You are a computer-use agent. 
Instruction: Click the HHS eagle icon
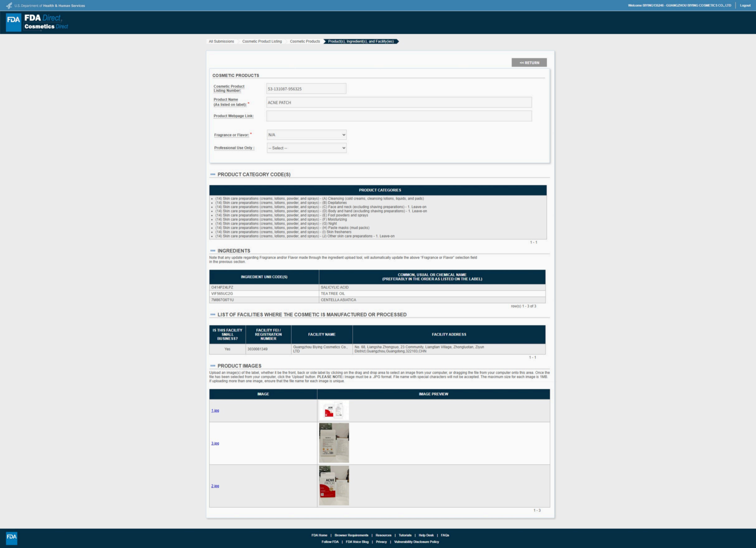pos(9,5)
